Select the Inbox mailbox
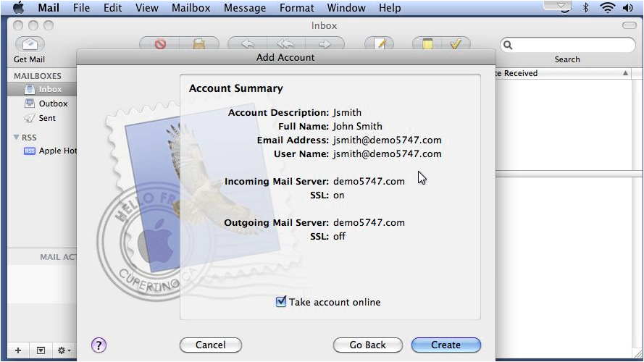The image size is (644, 362). (41, 89)
